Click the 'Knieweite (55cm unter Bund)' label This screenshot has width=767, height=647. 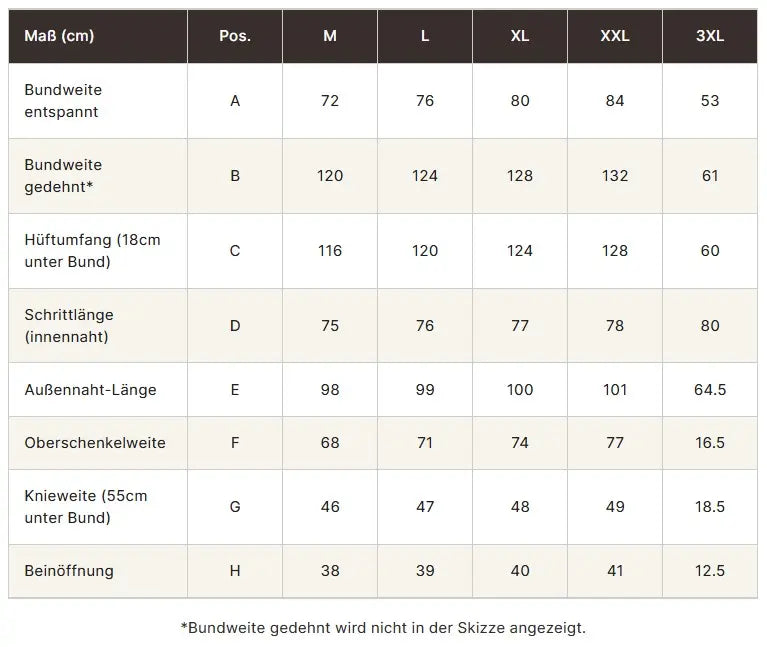86,507
